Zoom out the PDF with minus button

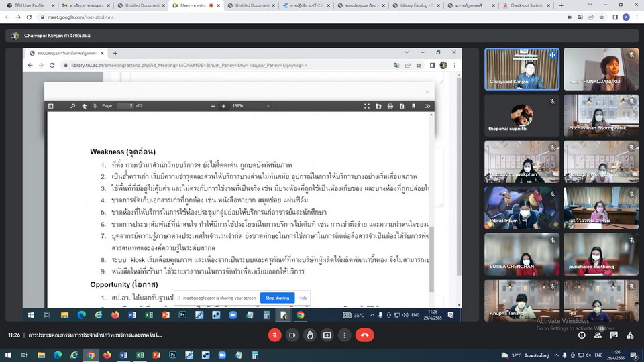point(213,106)
